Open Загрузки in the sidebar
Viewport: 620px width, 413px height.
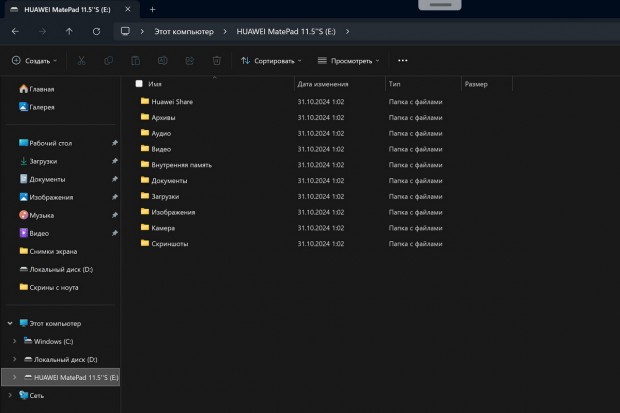click(38, 161)
